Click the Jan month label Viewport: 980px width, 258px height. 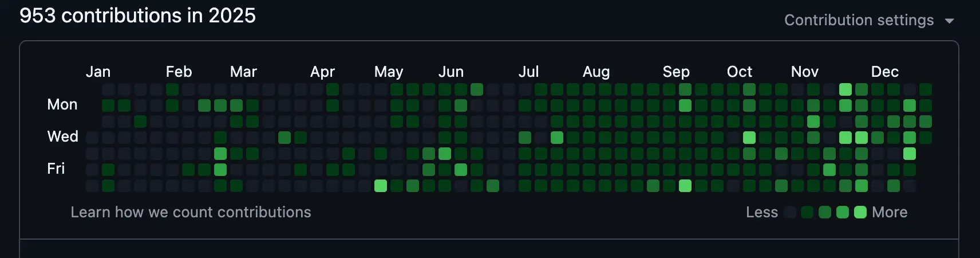pos(98,72)
